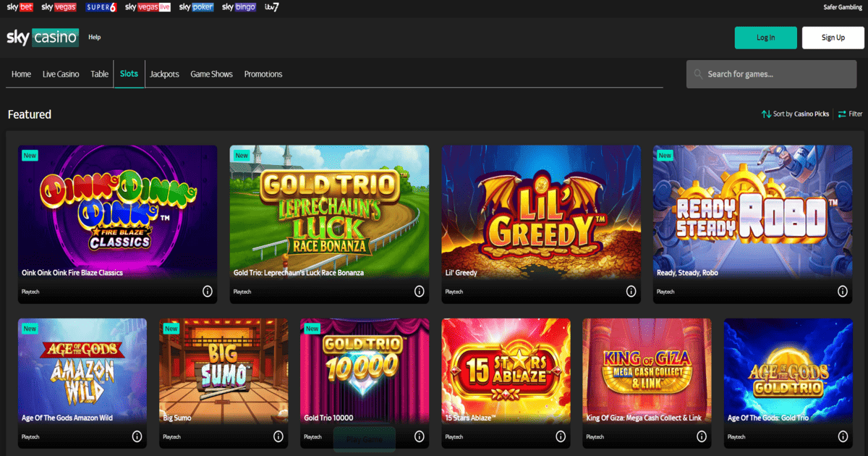
Task: Open the Table tab
Action: point(100,74)
